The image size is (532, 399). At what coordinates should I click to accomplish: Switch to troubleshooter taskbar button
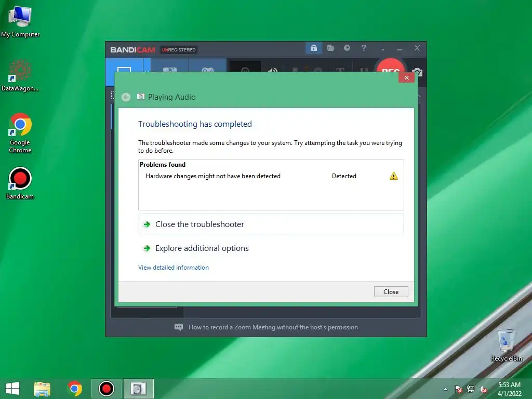(138, 389)
